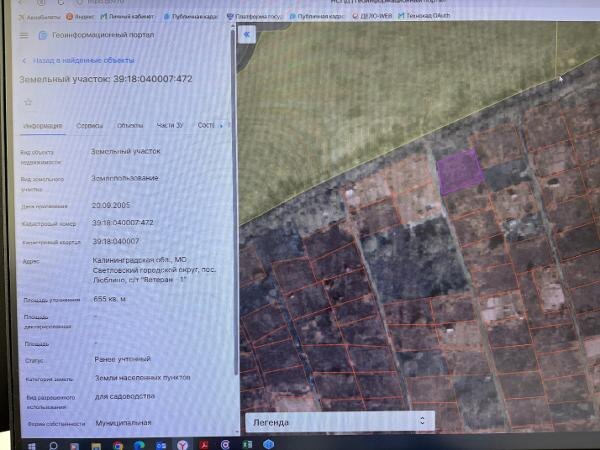Open the ДЕЛО-WEB bookmark

tap(372, 16)
